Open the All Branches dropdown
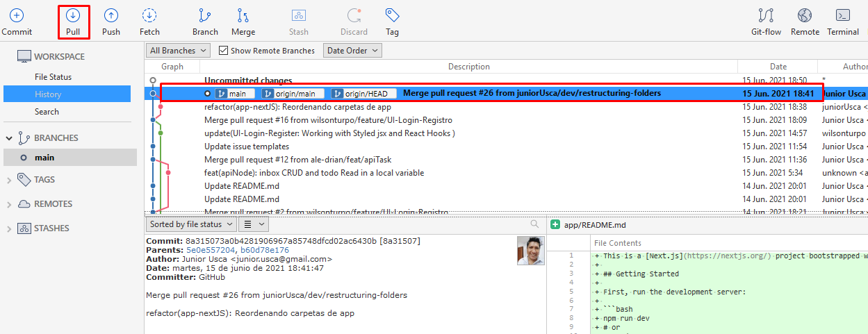 179,51
